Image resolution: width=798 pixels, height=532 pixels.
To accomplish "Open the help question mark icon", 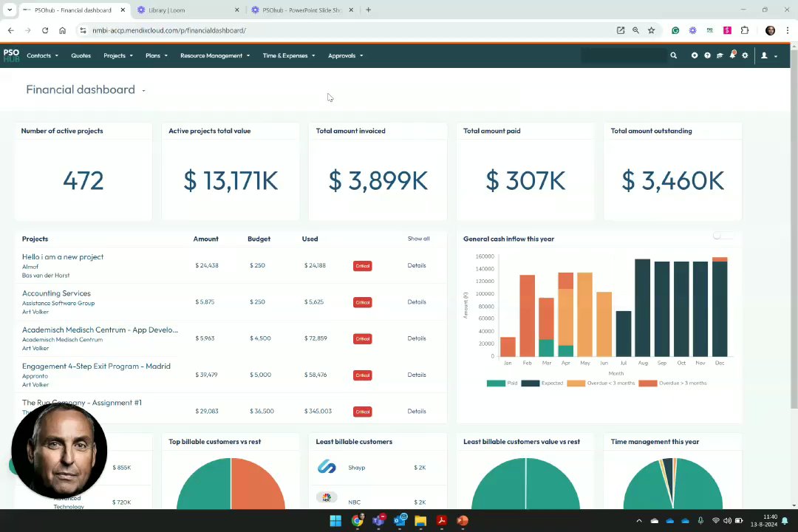I will tap(707, 55).
